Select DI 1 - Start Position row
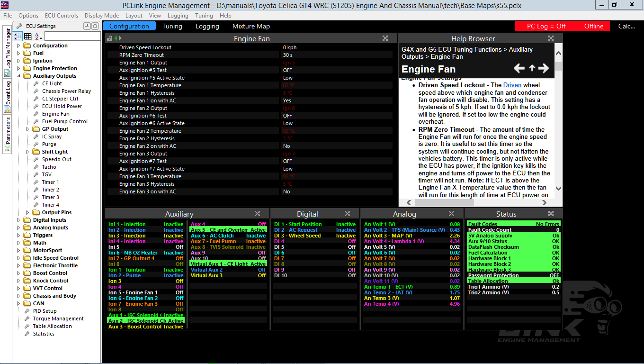The width and height of the screenshot is (644, 364). (x=315, y=224)
